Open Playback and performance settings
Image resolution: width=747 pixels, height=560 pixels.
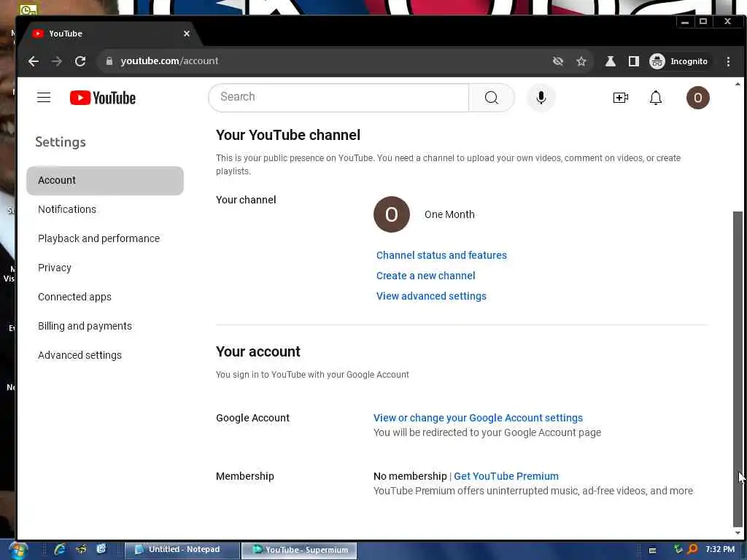[98, 238]
